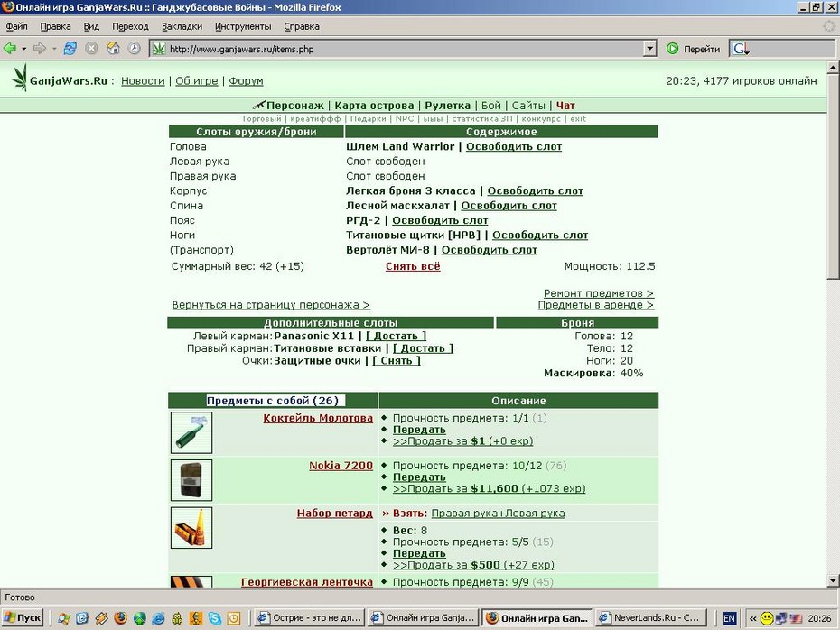
Task: Open browsing history clock icon
Action: (x=134, y=49)
